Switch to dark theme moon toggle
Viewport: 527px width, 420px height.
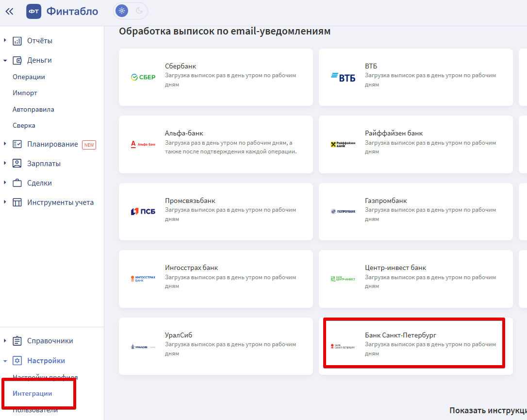(139, 11)
